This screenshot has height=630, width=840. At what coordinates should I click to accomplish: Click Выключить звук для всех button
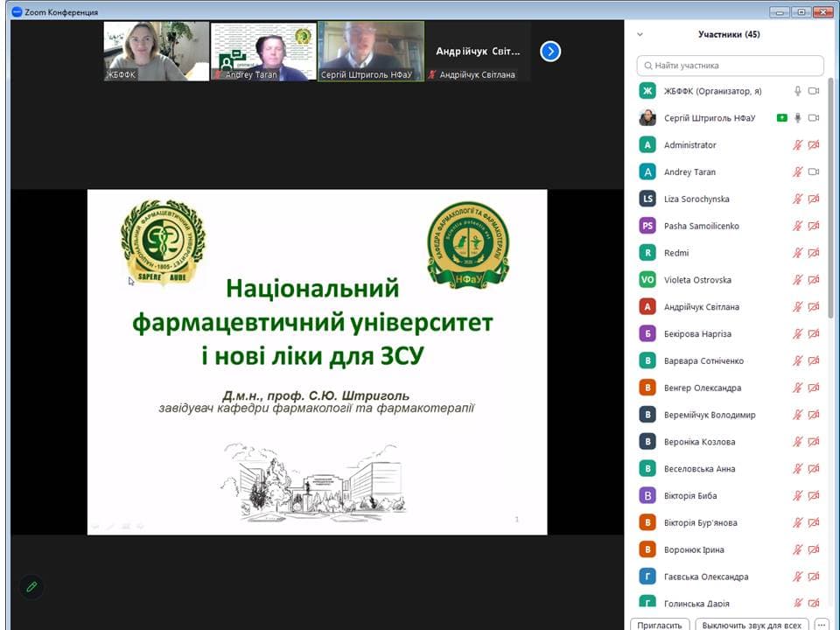tap(752, 625)
